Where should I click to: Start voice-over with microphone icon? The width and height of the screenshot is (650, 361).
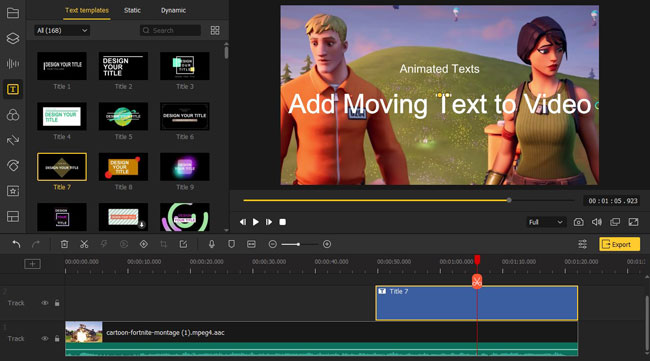pos(211,244)
